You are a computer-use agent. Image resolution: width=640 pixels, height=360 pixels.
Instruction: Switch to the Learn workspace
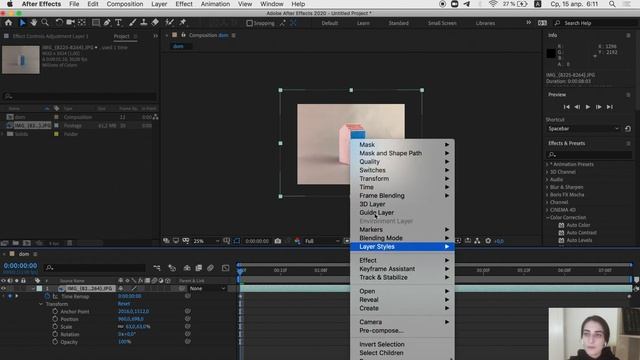click(x=363, y=23)
